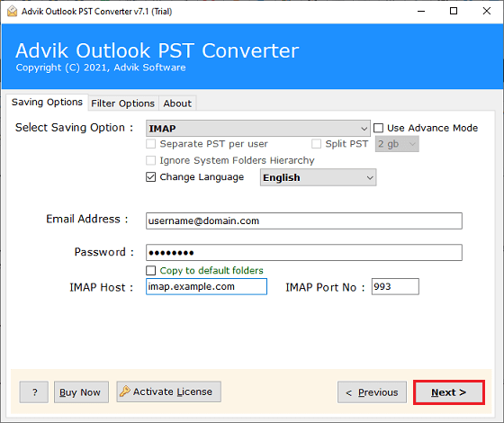
Task: Go to the About tab
Action: [177, 103]
